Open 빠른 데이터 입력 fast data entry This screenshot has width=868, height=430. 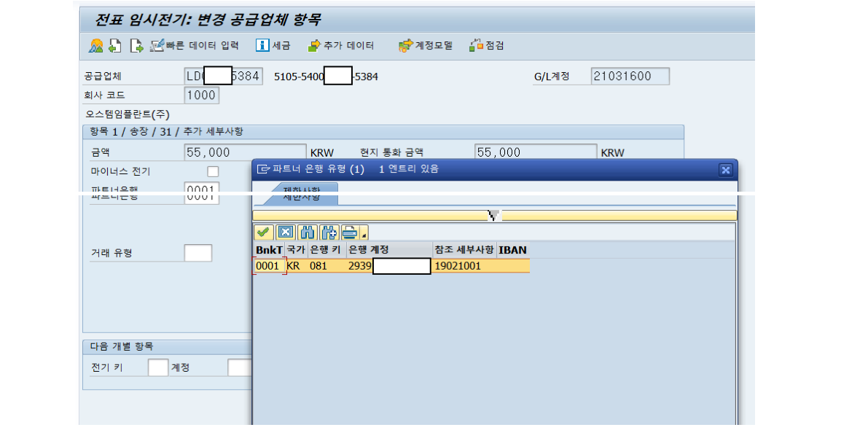tap(195, 46)
